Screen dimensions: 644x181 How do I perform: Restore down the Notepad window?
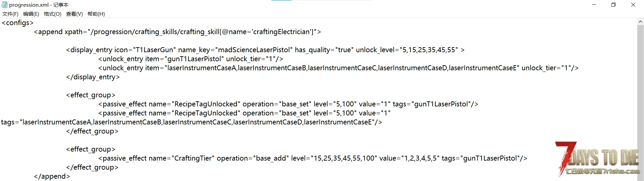point(613,5)
